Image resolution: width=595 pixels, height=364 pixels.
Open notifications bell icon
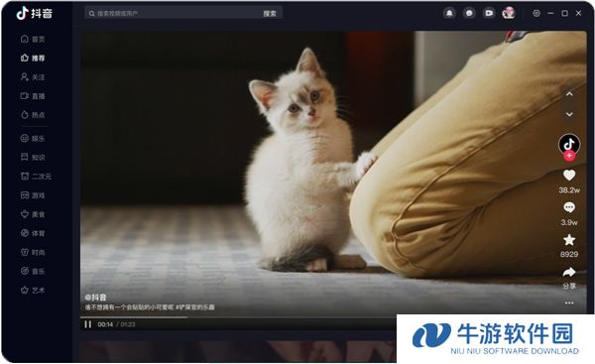(449, 13)
